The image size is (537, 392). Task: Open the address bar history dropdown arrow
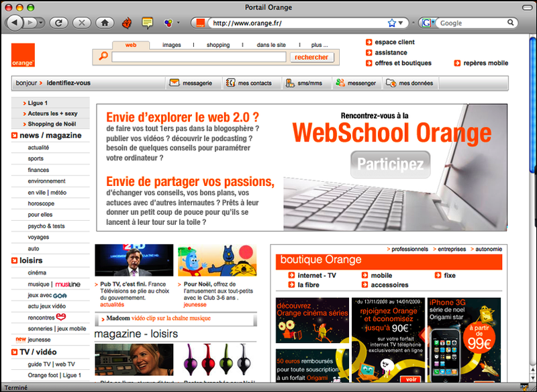401,23
